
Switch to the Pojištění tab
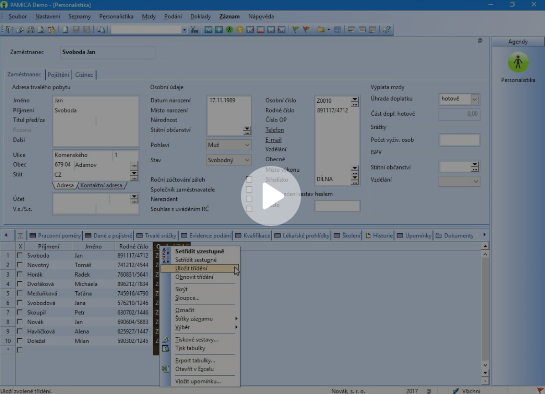[x=58, y=74]
